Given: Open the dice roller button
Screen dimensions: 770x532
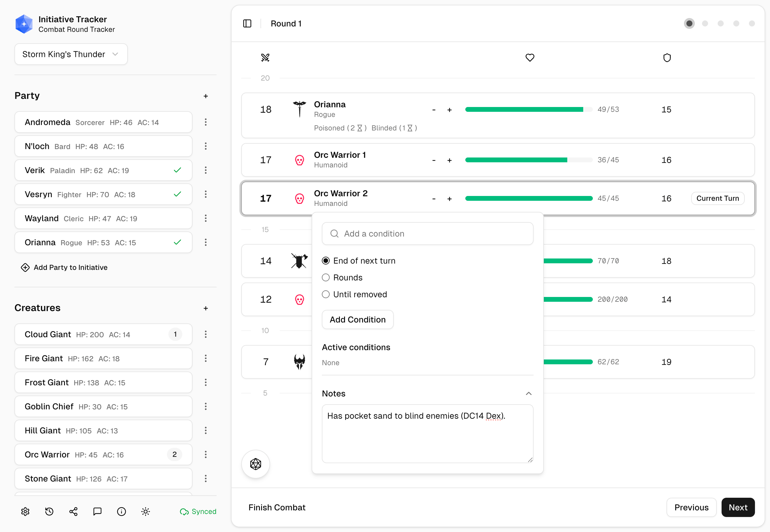Looking at the screenshot, I should (x=255, y=464).
